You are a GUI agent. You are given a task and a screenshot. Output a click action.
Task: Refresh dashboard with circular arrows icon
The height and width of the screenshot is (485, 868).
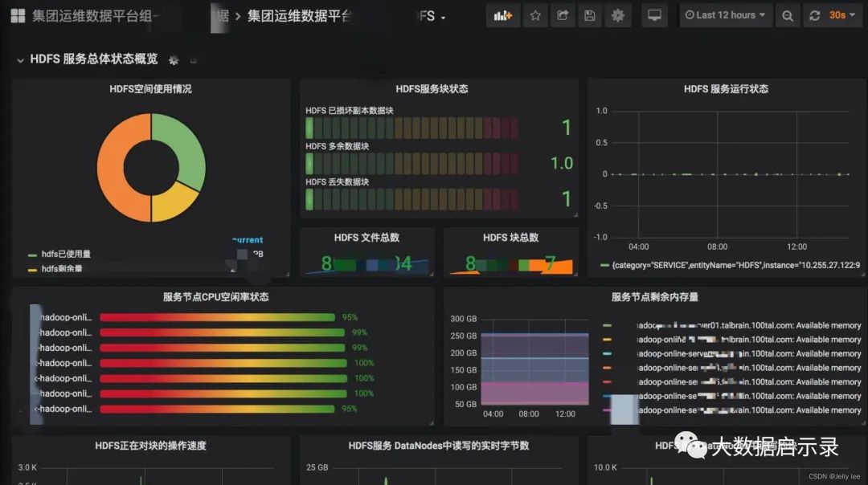tap(814, 15)
